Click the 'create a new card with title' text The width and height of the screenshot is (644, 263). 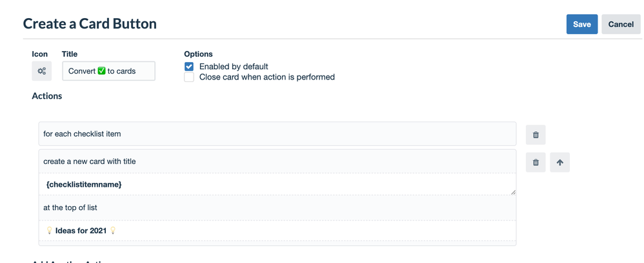pos(90,162)
